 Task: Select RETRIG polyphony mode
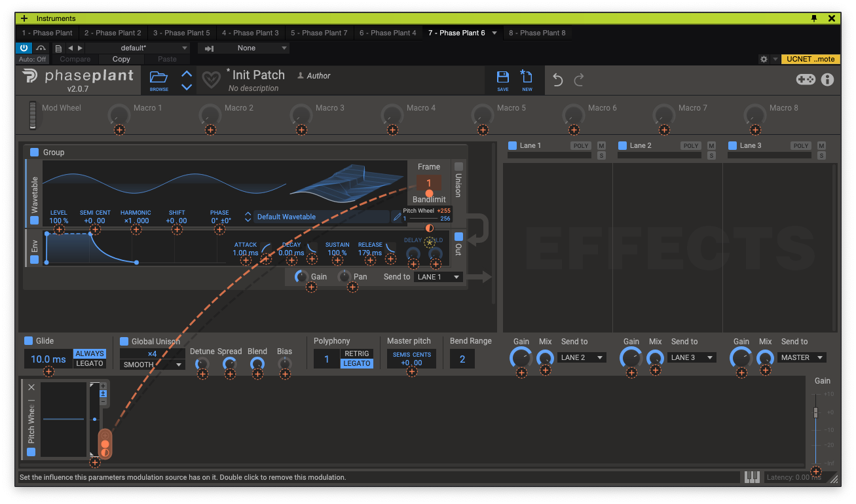357,353
